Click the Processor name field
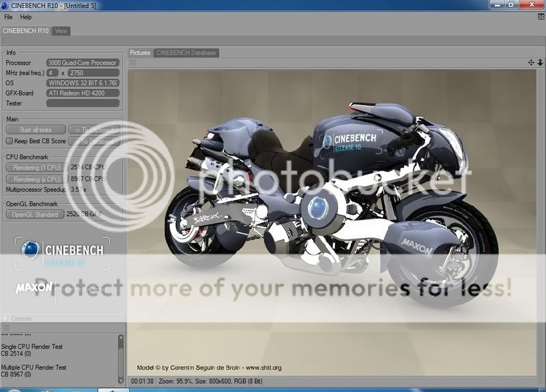The height and width of the screenshot is (392, 546). [83, 63]
